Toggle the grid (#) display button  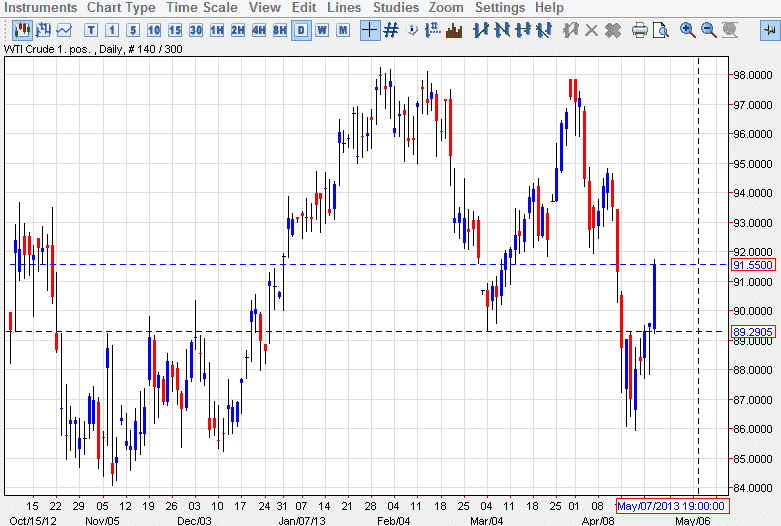click(390, 30)
